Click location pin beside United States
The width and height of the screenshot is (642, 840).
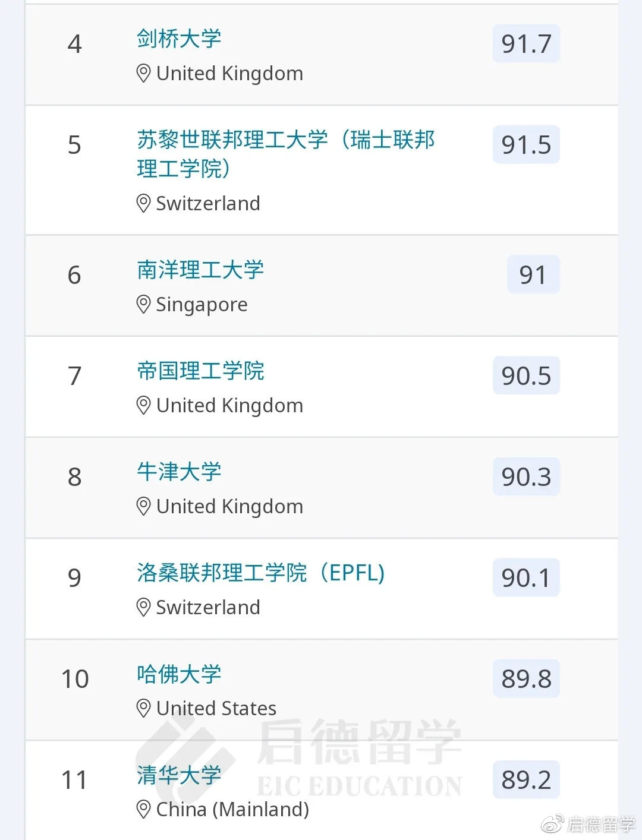pyautogui.click(x=143, y=708)
